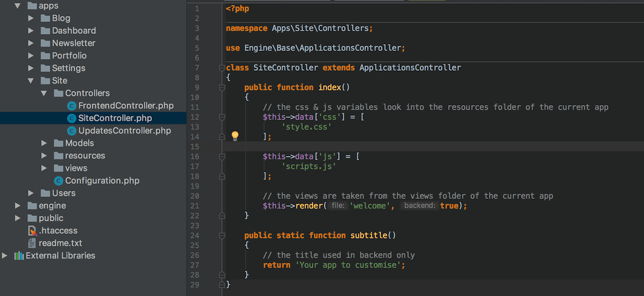This screenshot has width=644, height=296.
Task: Click the engine folder icon
Action: tap(32, 205)
